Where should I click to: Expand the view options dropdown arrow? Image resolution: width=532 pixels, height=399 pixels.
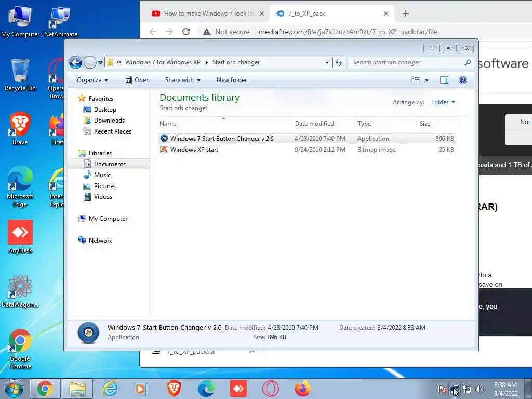427,80
